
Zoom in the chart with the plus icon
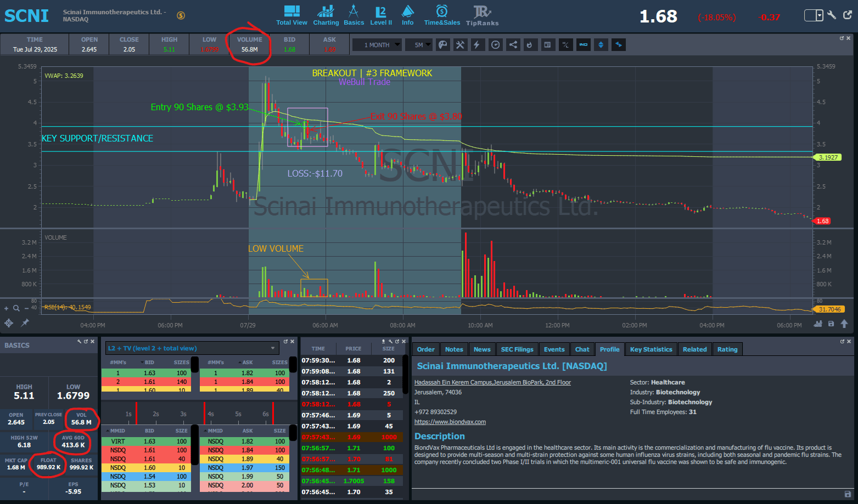tap(7, 308)
